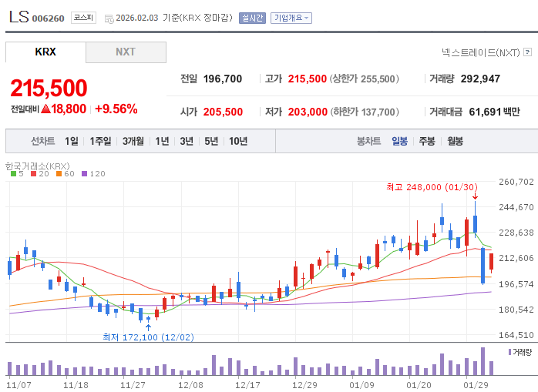Switch to the NXT tab
Screen dimensions: 538x392
point(126,52)
